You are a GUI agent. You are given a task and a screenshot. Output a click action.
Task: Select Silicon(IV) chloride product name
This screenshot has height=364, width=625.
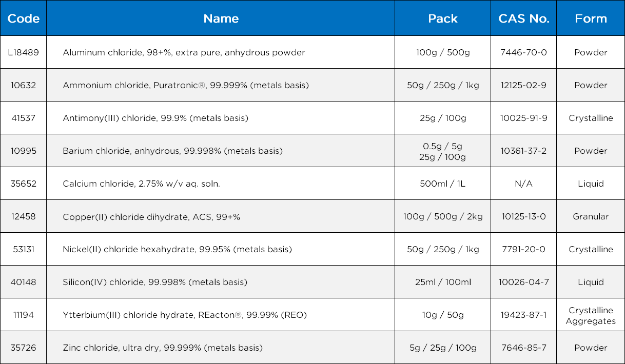tap(155, 282)
